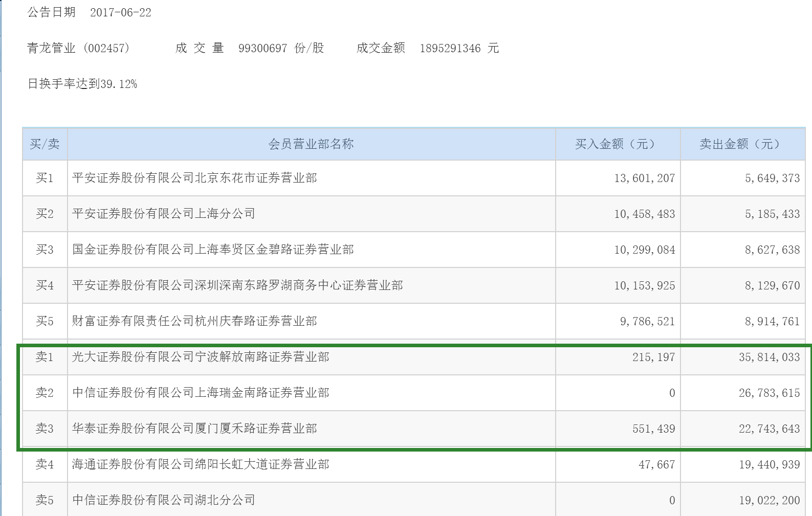Screen dimensions: 812x516
Task: Click the 买入金额（元） column header
Action: click(618, 144)
